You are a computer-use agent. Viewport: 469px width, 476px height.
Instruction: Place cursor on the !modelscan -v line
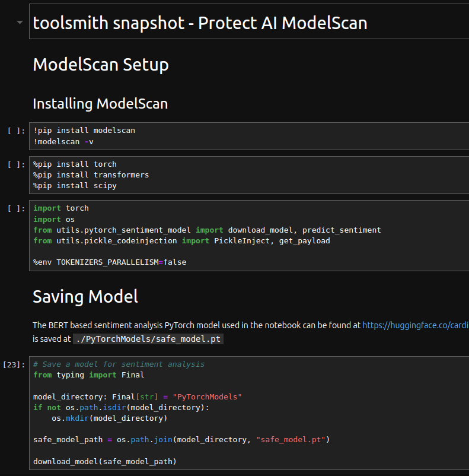coord(63,141)
